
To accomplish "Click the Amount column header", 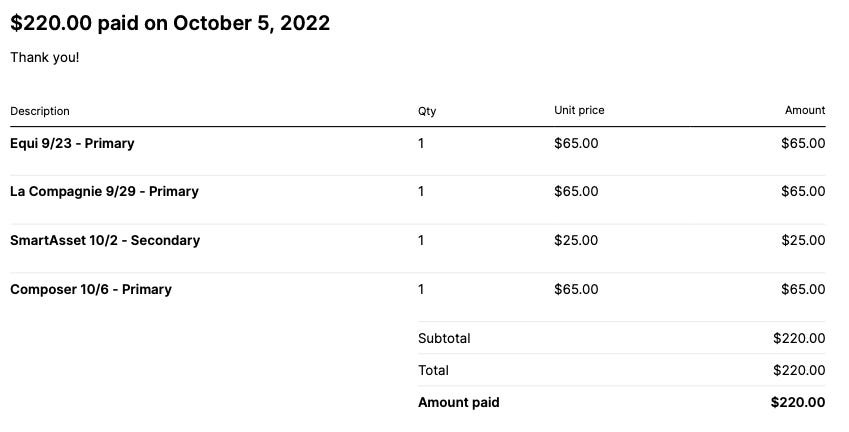I will coord(805,110).
